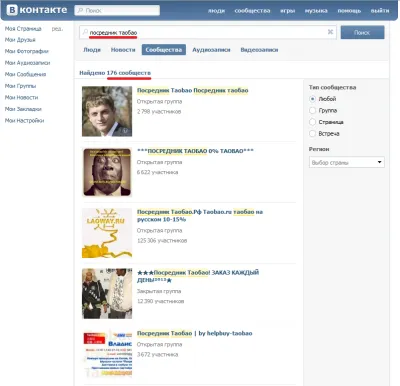Select the Встреча community type radio
Viewport: 400px width, 386px height.
coord(312,133)
